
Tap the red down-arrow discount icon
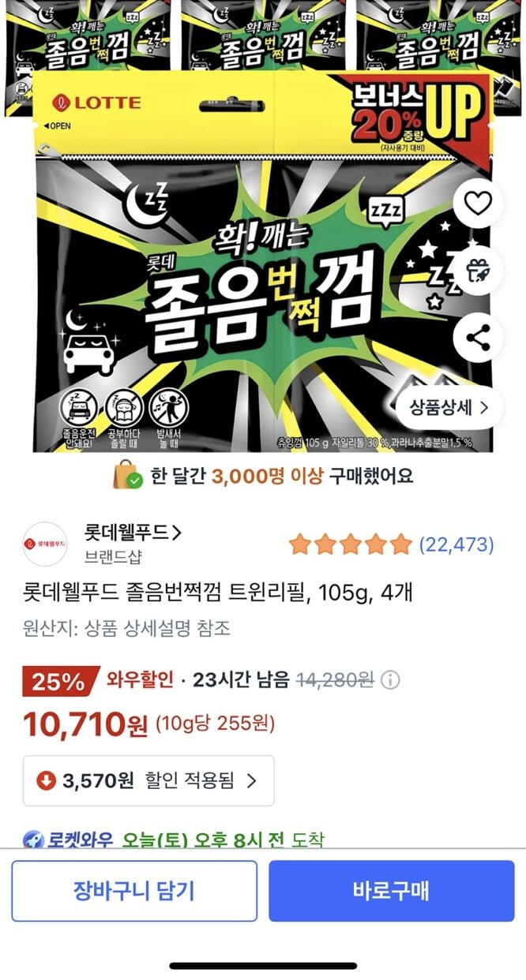pos(46,781)
